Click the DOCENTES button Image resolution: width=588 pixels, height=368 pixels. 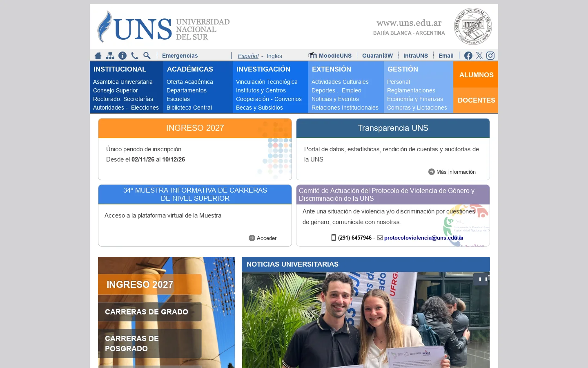[476, 100]
